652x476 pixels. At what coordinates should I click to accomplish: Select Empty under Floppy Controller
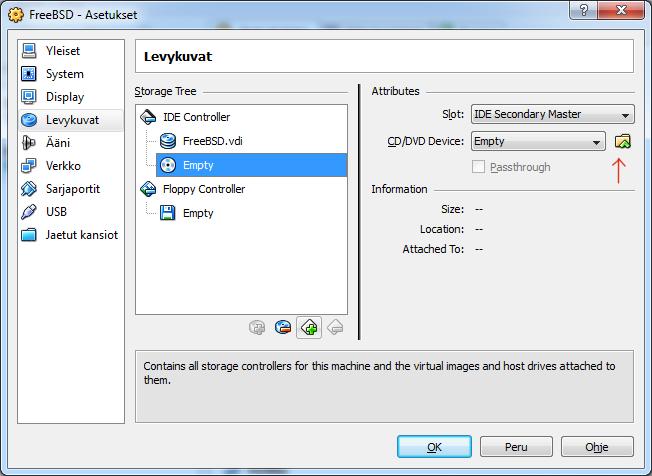pos(198,213)
